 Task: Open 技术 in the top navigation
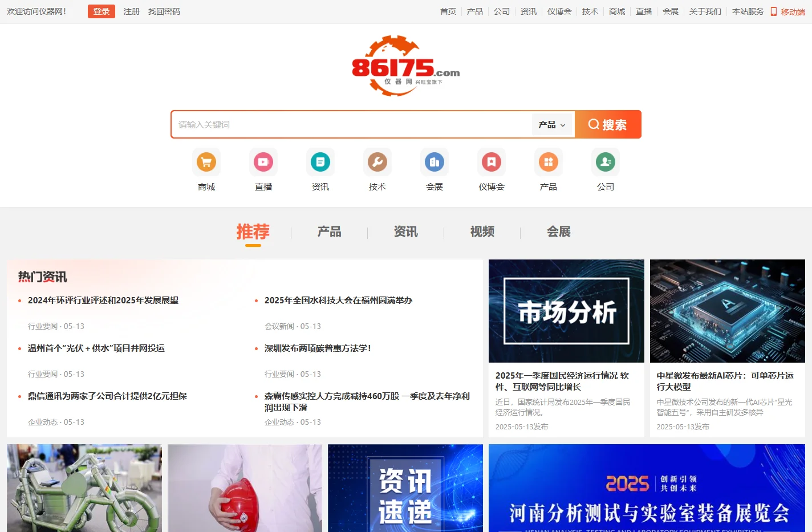click(590, 11)
